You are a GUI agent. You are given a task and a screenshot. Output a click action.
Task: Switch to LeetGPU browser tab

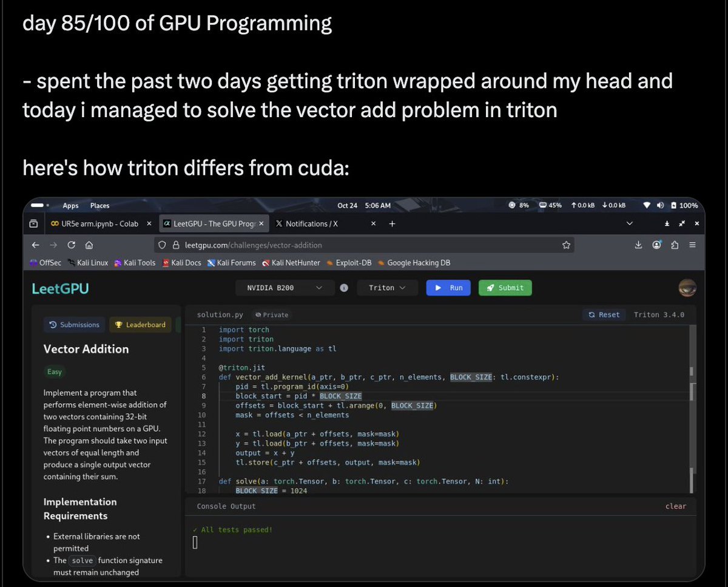[x=214, y=223]
